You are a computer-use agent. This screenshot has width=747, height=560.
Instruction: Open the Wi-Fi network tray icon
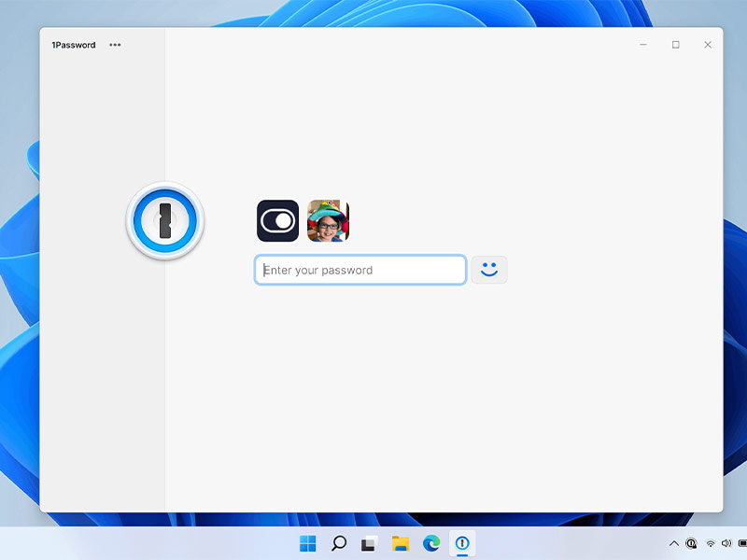click(x=710, y=543)
